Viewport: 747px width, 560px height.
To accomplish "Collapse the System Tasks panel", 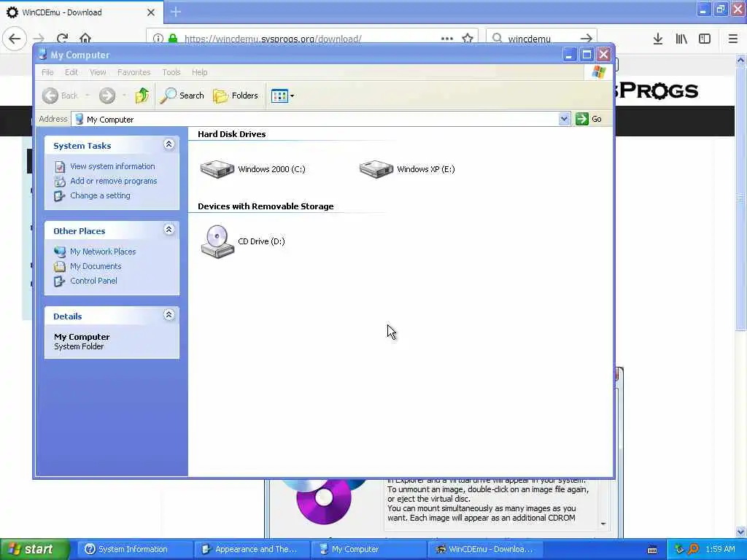I will click(169, 144).
